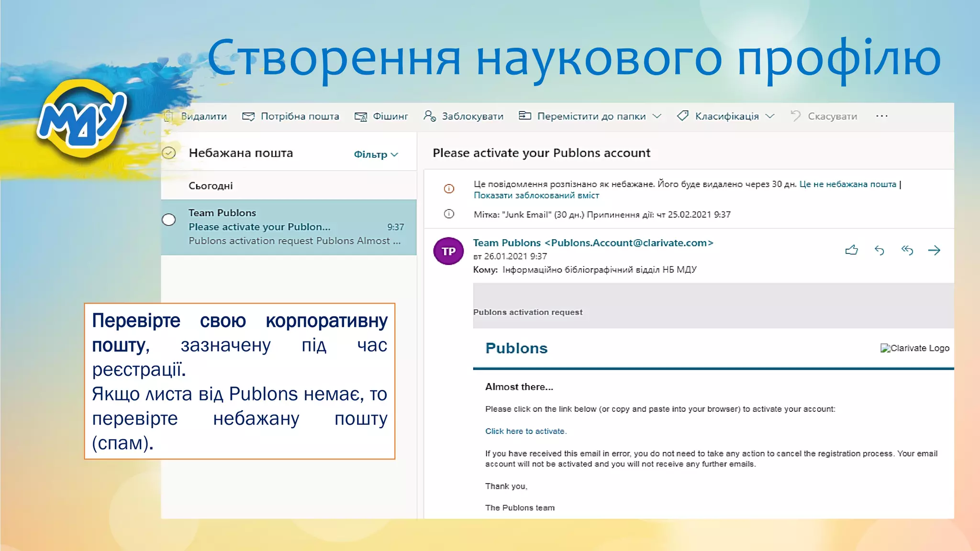
Task: Click the date вт 26.01.2021 9:37
Action: point(510,256)
